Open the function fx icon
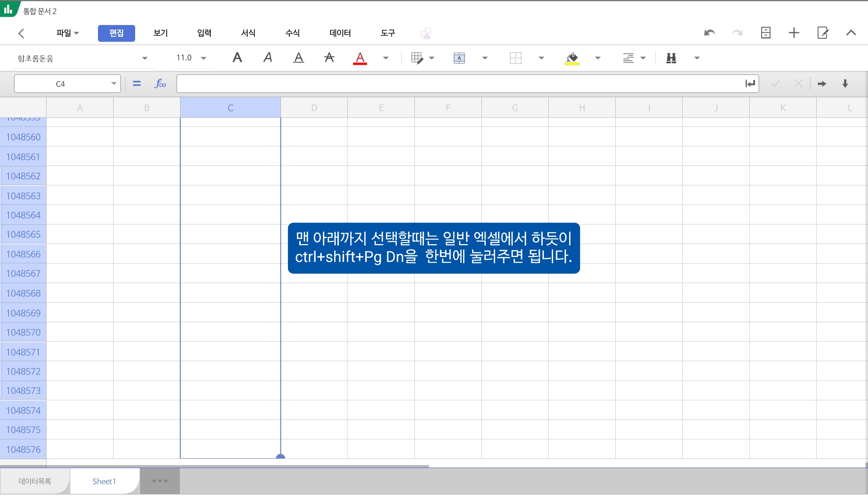Image resolution: width=868 pixels, height=496 pixels. (160, 83)
